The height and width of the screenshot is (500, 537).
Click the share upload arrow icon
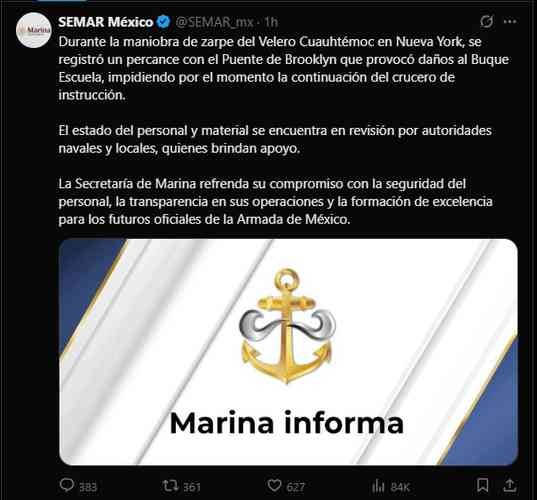pyautogui.click(x=510, y=485)
